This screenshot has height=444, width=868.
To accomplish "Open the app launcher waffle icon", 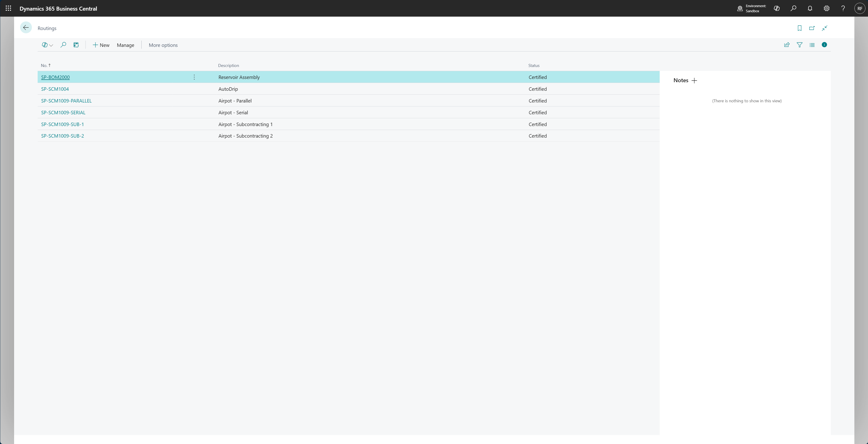I will point(8,8).
